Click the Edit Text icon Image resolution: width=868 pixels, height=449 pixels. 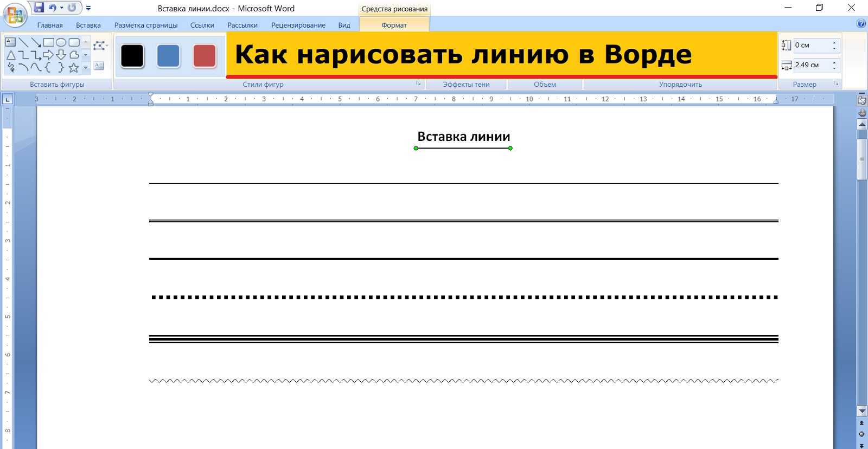[x=99, y=66]
